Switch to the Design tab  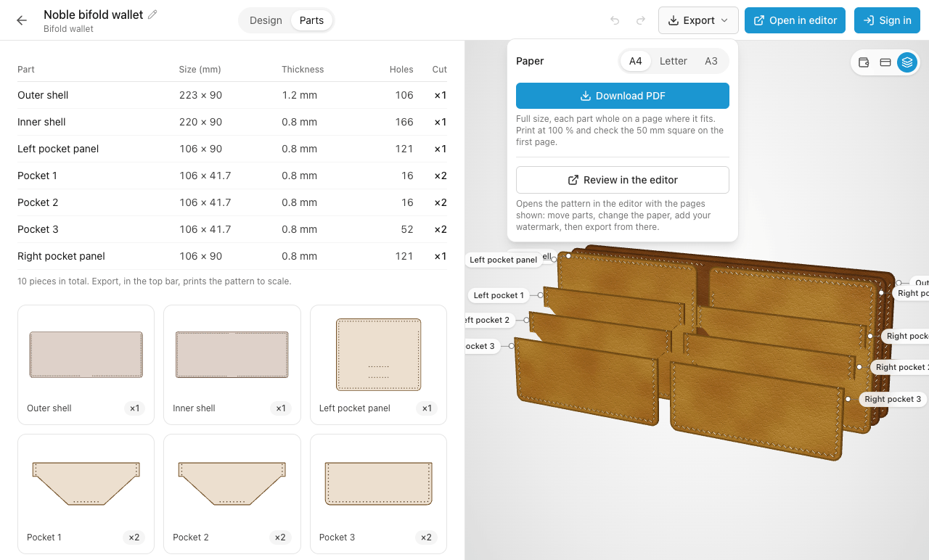click(266, 20)
